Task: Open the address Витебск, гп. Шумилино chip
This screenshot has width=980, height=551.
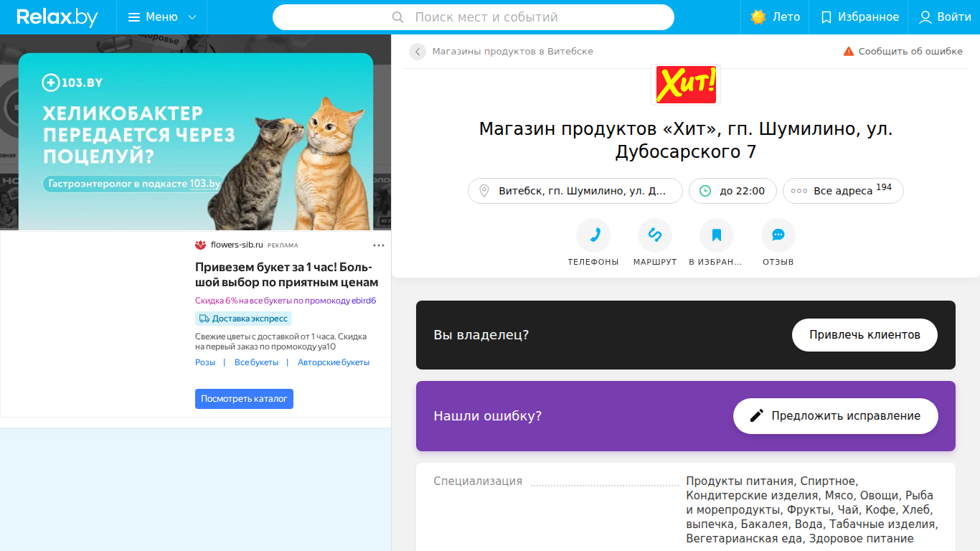Action: 575,191
